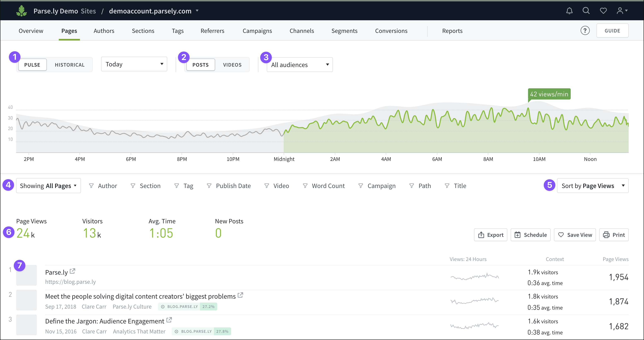
Task: Click the Title filter funnel icon
Action: (x=447, y=186)
